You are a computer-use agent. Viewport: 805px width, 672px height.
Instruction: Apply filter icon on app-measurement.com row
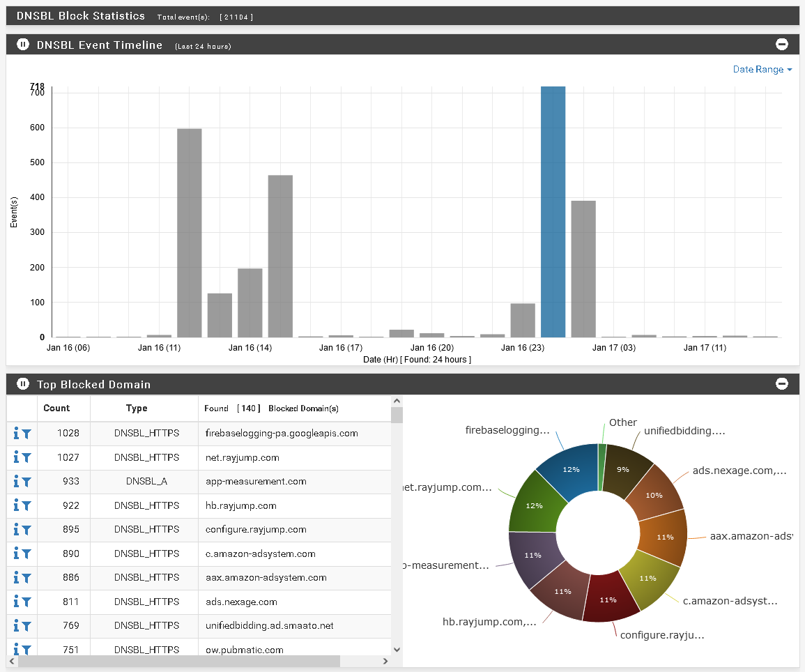point(26,482)
